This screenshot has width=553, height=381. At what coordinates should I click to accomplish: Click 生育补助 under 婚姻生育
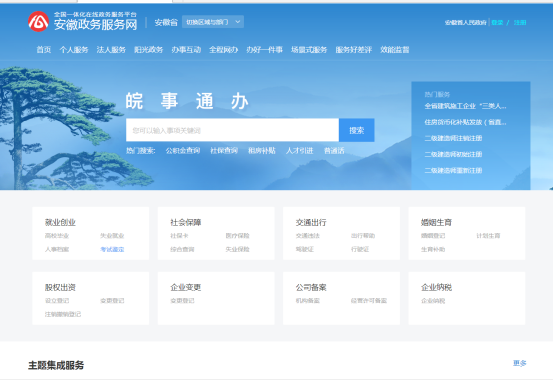coord(433,249)
